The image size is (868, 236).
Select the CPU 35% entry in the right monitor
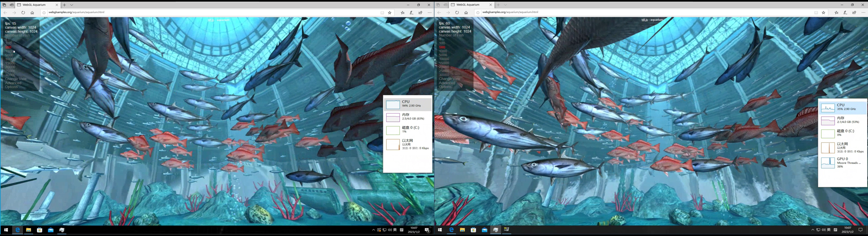(842, 108)
